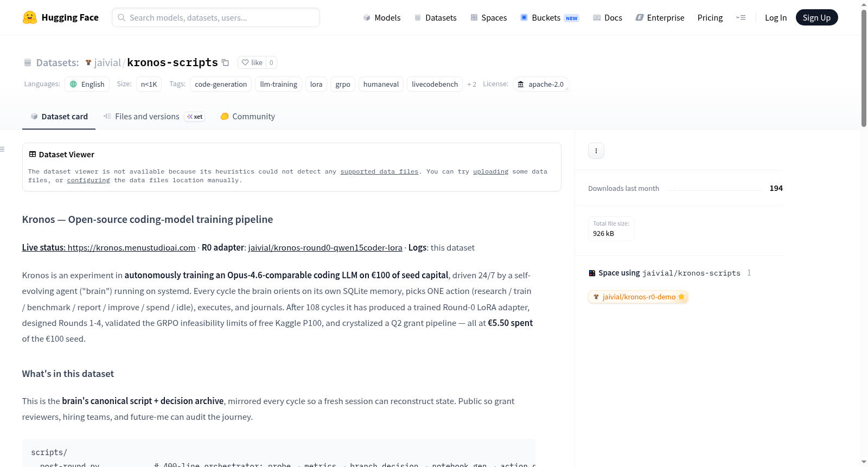Click the Hugging Face logo icon
The width and height of the screenshot is (868, 467).
click(x=29, y=17)
